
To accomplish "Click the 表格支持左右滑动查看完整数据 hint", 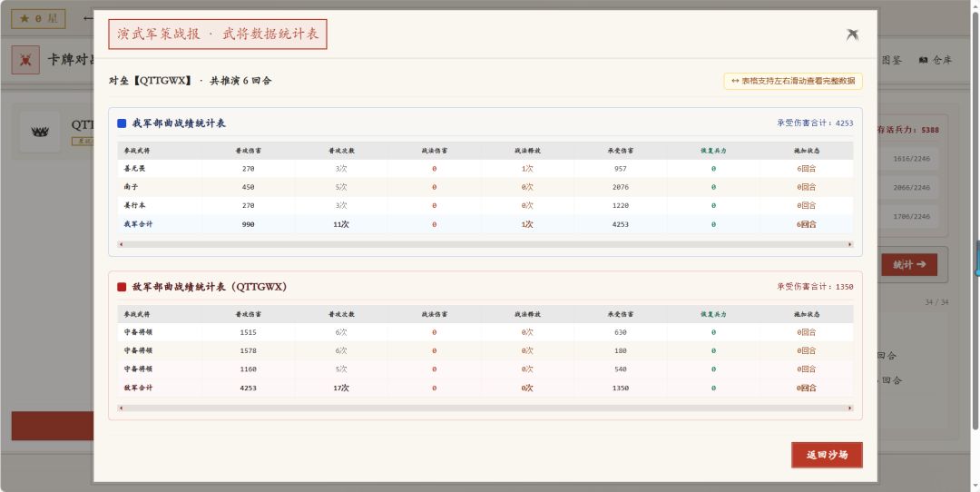I will pos(793,82).
